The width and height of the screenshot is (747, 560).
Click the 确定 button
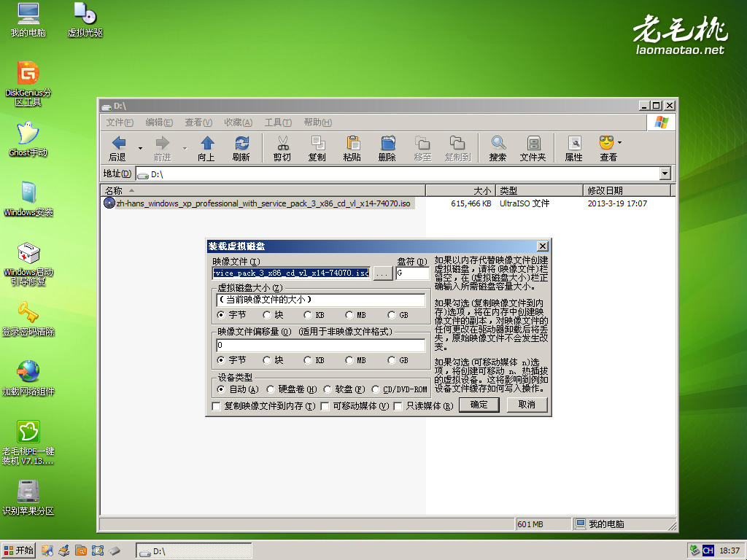479,405
